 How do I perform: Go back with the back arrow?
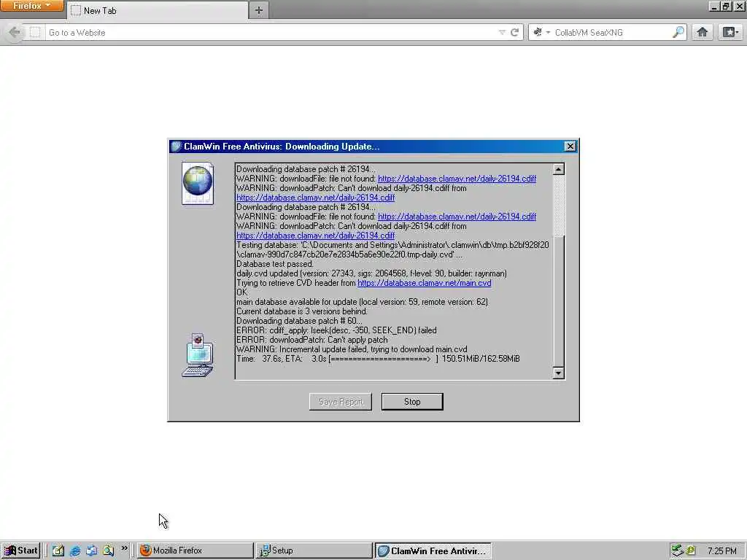(x=15, y=32)
